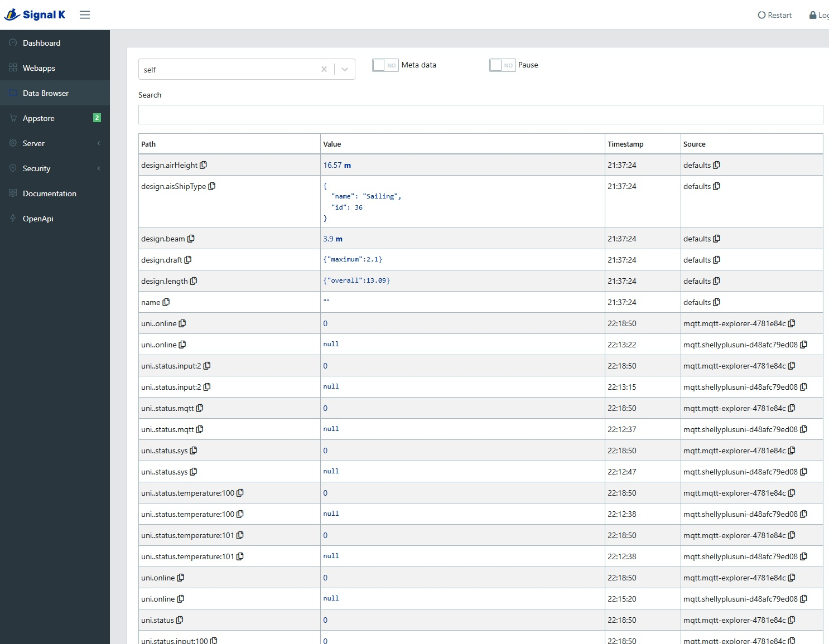Copy uni..status.mqtt path in the 22:12:37 row
829x644 pixels.
pos(200,429)
